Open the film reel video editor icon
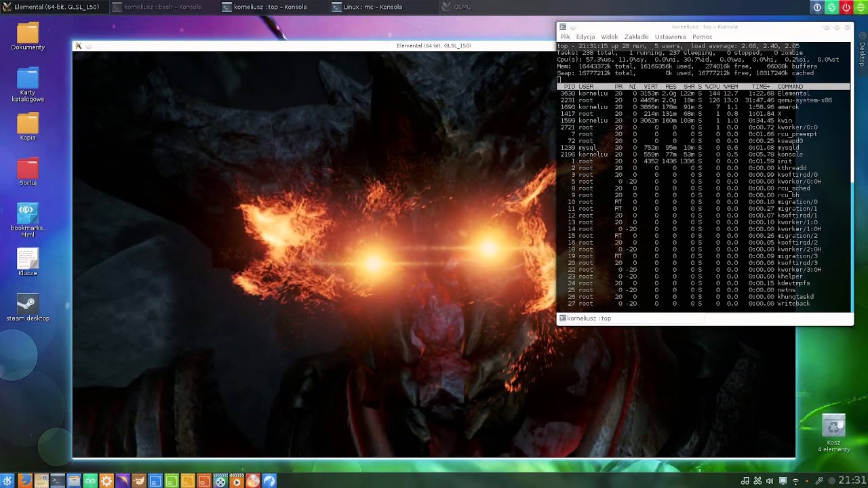The image size is (868, 488). (220, 481)
